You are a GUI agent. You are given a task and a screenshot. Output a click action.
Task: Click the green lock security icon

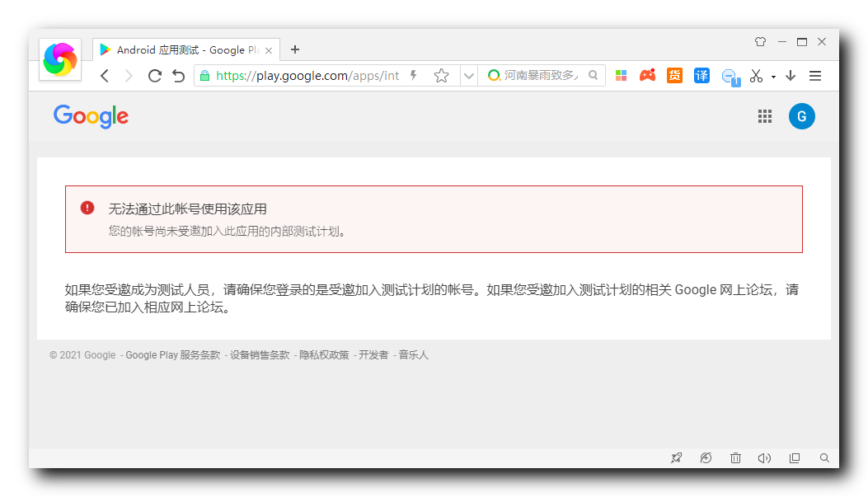(204, 76)
